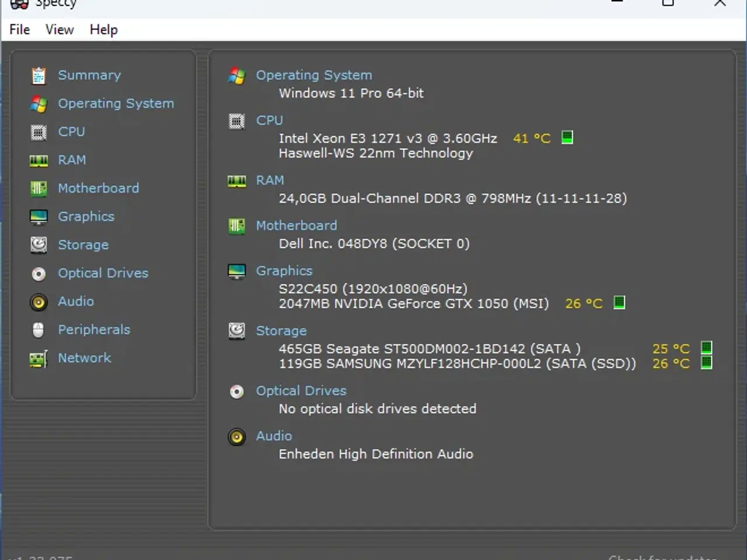Image resolution: width=747 pixels, height=560 pixels.
Task: Click the Samsung SSD temperature indicator
Action: [x=706, y=362]
